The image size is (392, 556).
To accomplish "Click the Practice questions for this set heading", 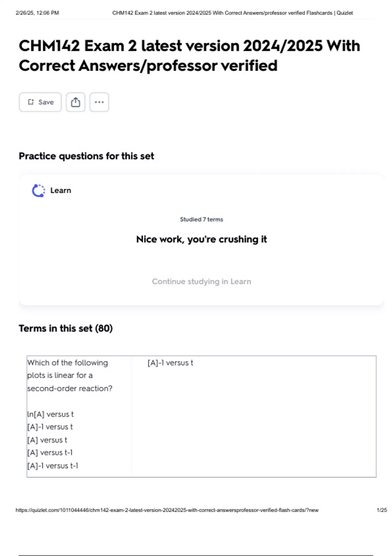I will pyautogui.click(x=86, y=156).
